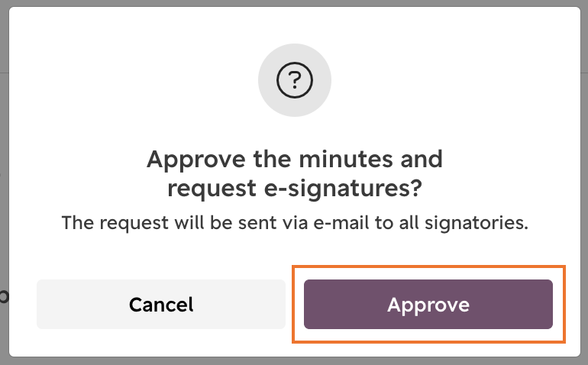Screen dimensions: 588x365
Task: Select the help question icon at dialog top
Action: click(x=295, y=80)
